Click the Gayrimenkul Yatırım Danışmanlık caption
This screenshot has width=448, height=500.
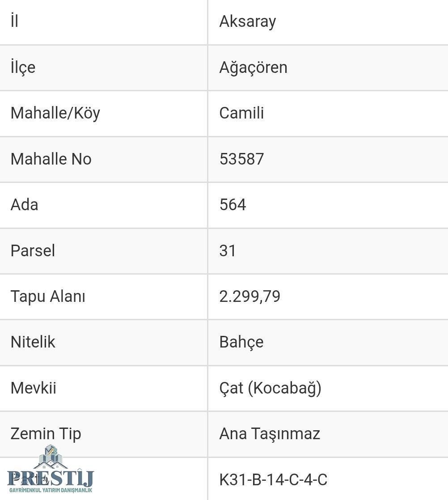pyautogui.click(x=51, y=490)
